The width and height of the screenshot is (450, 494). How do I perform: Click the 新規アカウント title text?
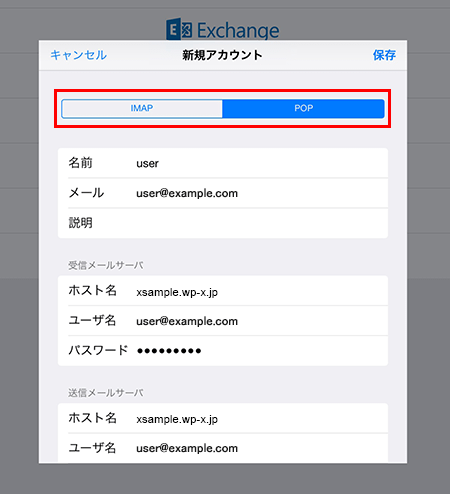(x=222, y=55)
